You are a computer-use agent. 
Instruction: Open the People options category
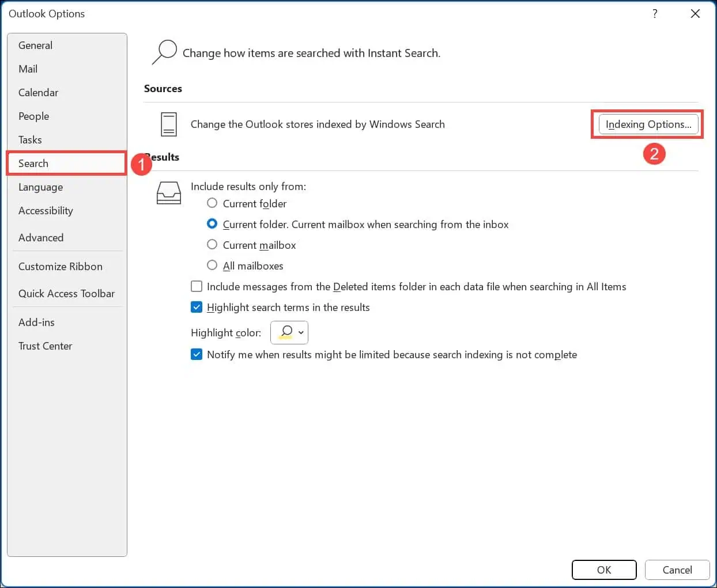click(x=67, y=116)
